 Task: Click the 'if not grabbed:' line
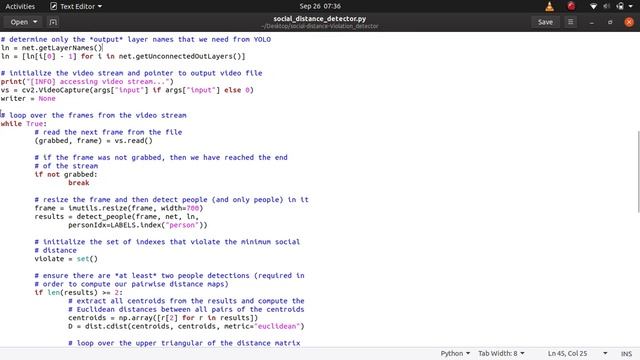tap(66, 174)
